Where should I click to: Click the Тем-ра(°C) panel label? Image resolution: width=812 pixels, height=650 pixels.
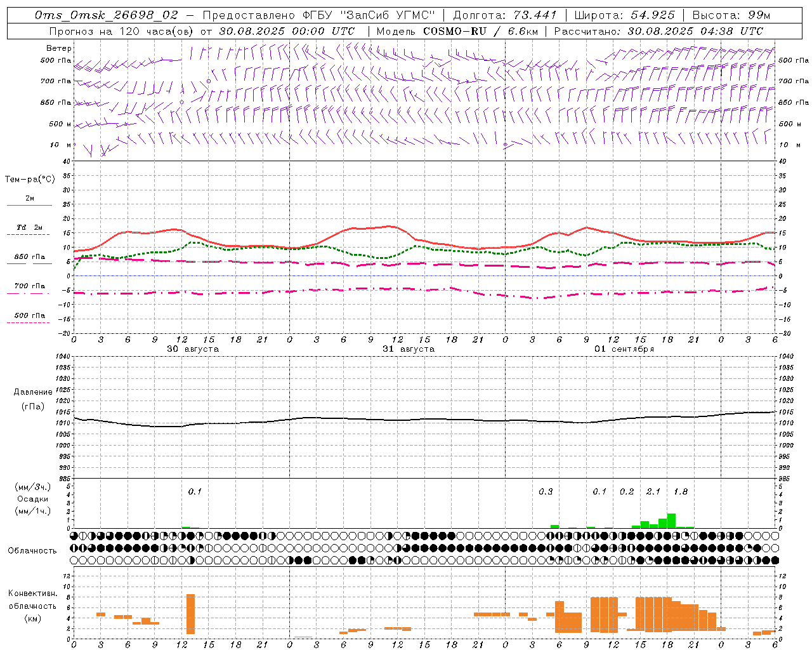click(30, 180)
